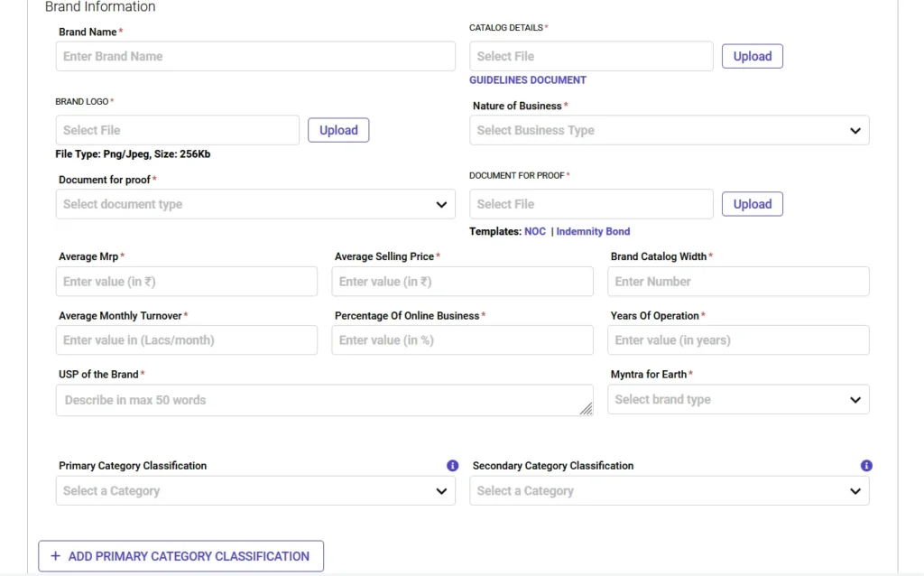Click info icon for Secondary Category Classification
Viewport: 924px width, 576px height.
pos(866,466)
